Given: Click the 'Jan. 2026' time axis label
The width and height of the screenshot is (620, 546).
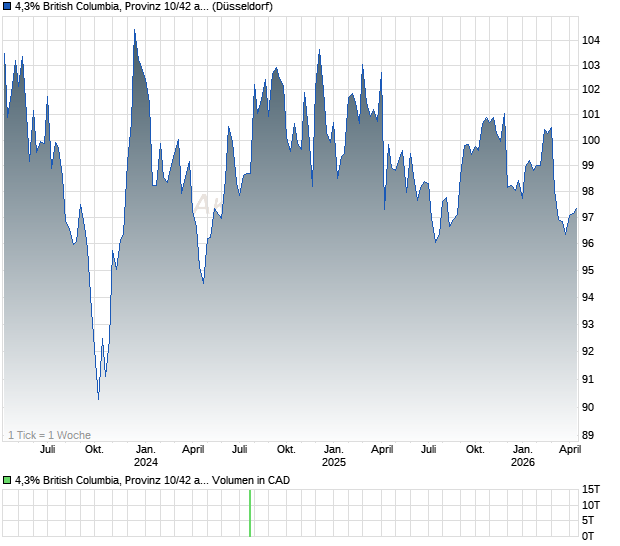Looking at the screenshot, I should pyautogui.click(x=523, y=456).
